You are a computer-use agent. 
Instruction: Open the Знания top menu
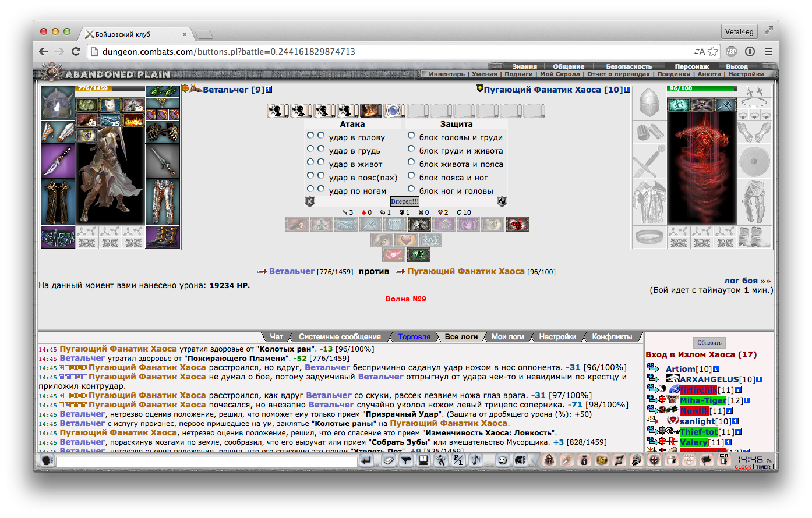[x=524, y=66]
